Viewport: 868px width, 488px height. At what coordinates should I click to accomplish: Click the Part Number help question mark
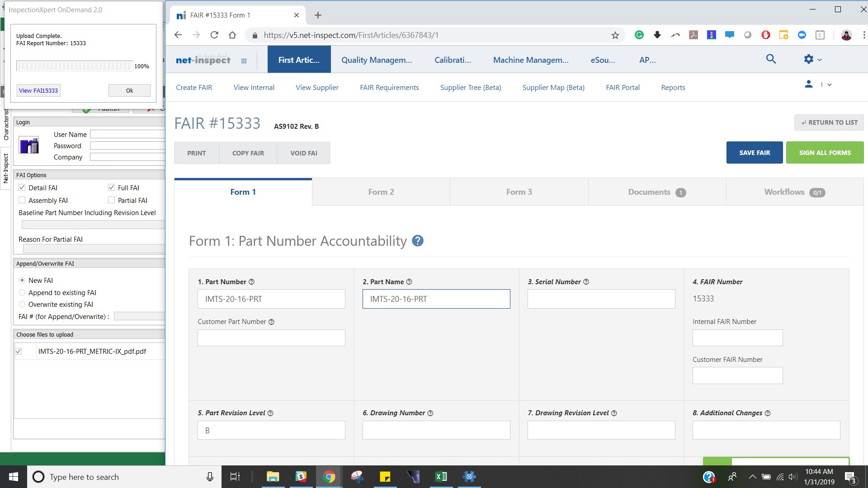point(252,282)
